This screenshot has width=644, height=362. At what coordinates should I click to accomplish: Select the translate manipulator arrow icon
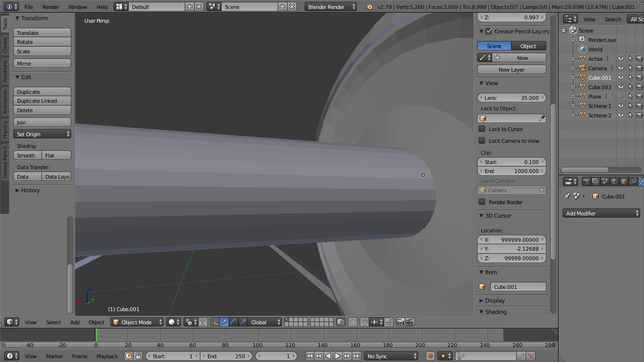click(x=224, y=322)
